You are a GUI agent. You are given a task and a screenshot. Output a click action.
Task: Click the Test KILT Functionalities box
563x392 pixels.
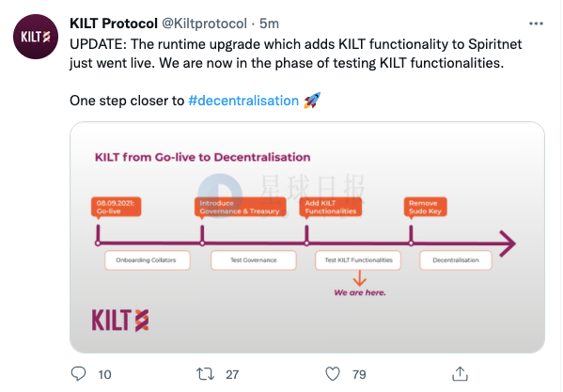click(358, 260)
